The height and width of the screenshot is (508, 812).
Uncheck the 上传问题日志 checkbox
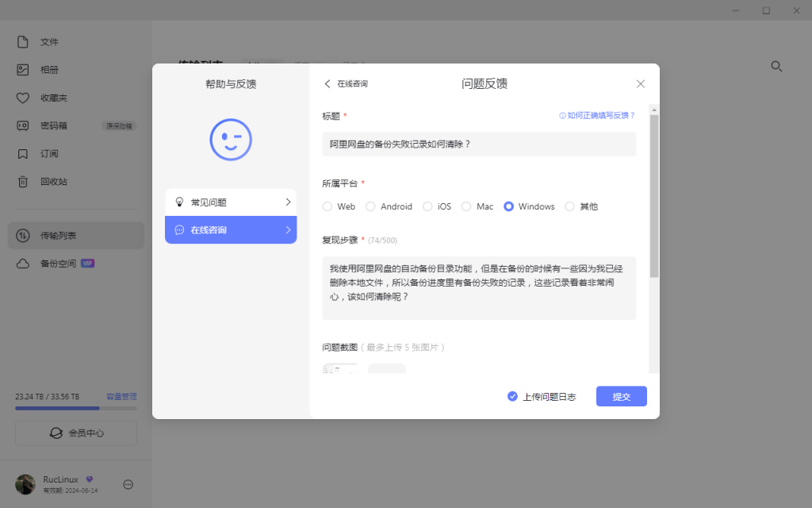(512, 396)
